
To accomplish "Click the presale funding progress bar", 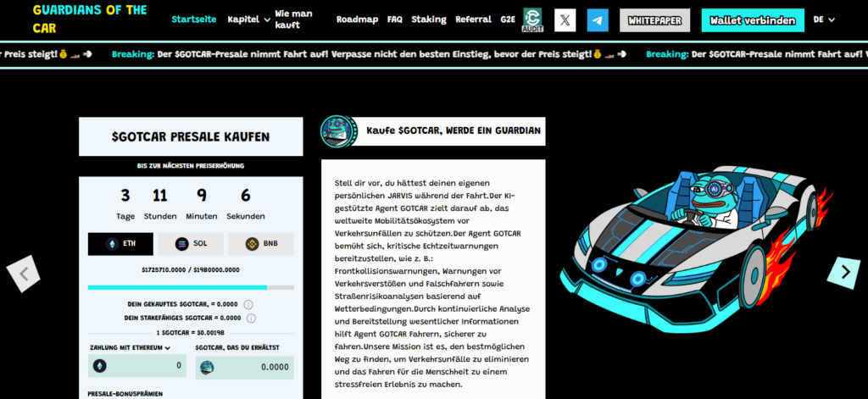I will click(x=191, y=288).
